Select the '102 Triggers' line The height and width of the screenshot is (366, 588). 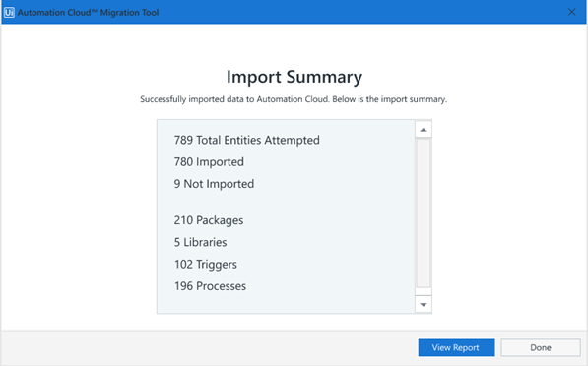[x=206, y=265]
